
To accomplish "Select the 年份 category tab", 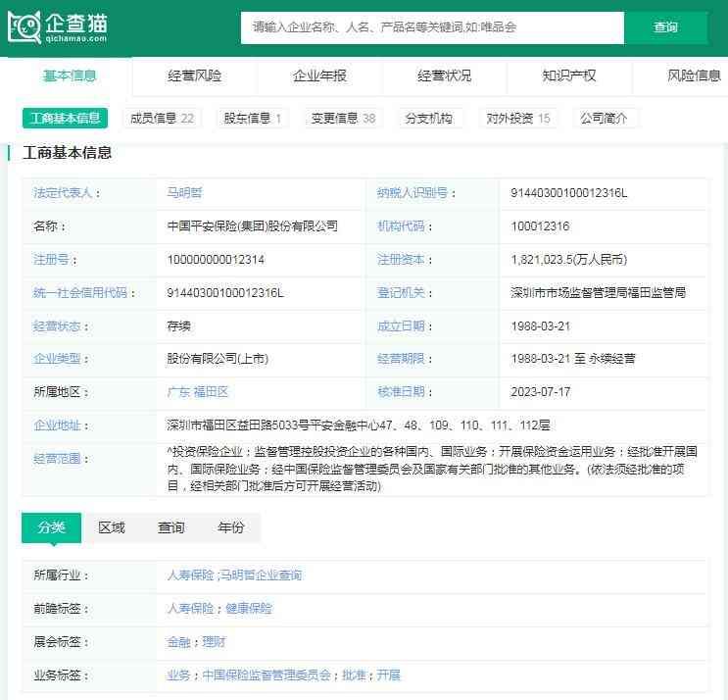I will coord(231,527).
